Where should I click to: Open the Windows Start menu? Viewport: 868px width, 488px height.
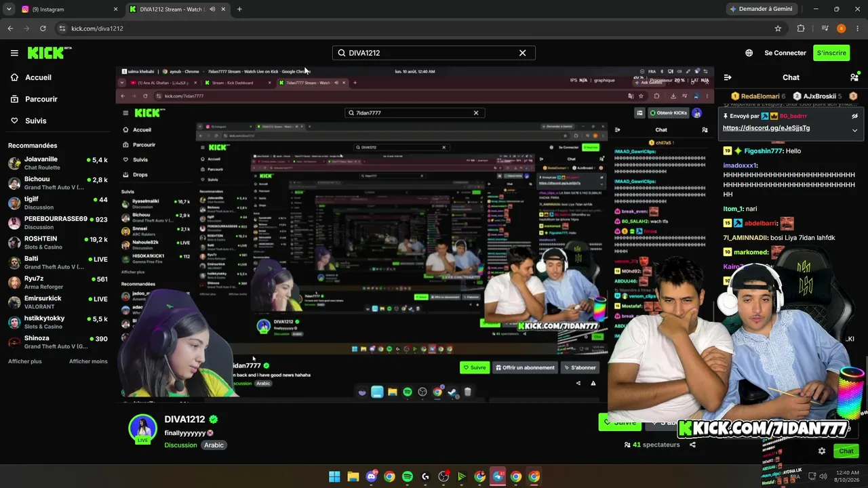click(334, 476)
